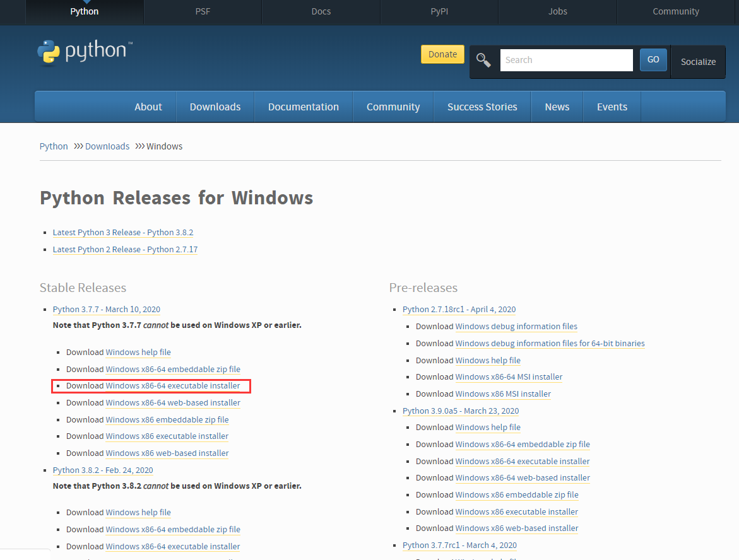The width and height of the screenshot is (739, 560).
Task: Open the Python 2.7.18rc1 - April 4, 2020 pre-release
Action: (x=459, y=310)
